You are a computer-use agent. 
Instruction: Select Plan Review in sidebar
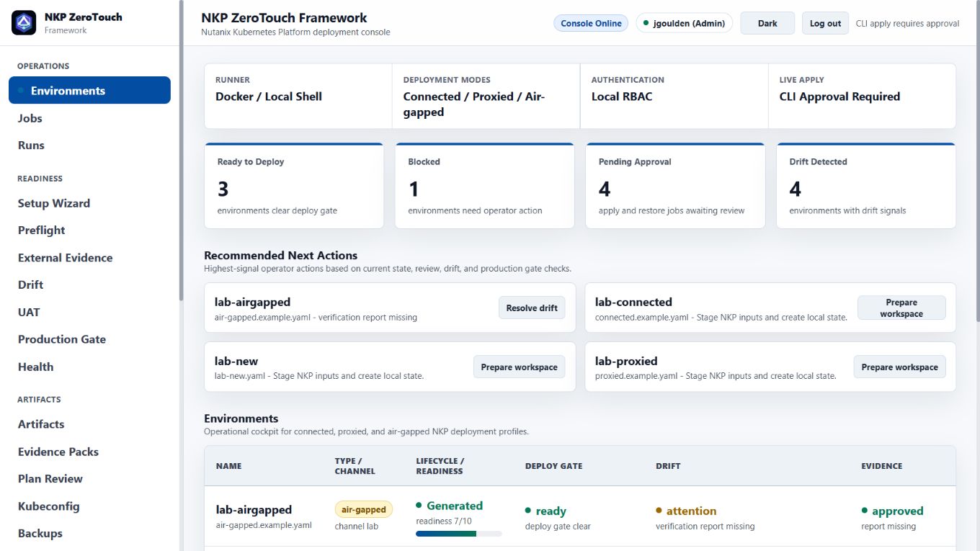[50, 478]
